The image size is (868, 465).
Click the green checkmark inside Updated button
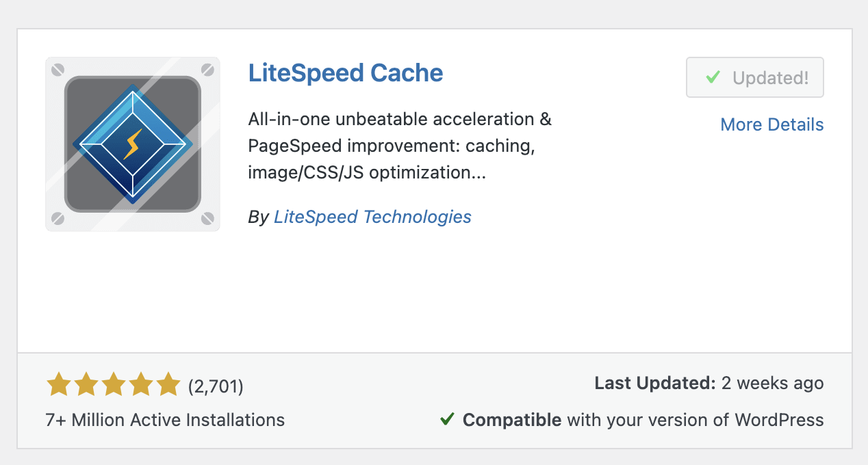(714, 77)
